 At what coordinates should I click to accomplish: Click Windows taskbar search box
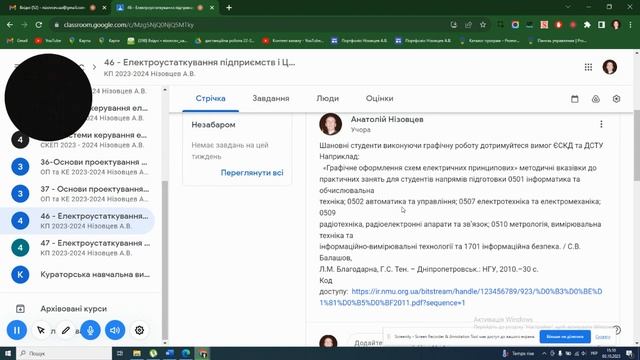64,353
